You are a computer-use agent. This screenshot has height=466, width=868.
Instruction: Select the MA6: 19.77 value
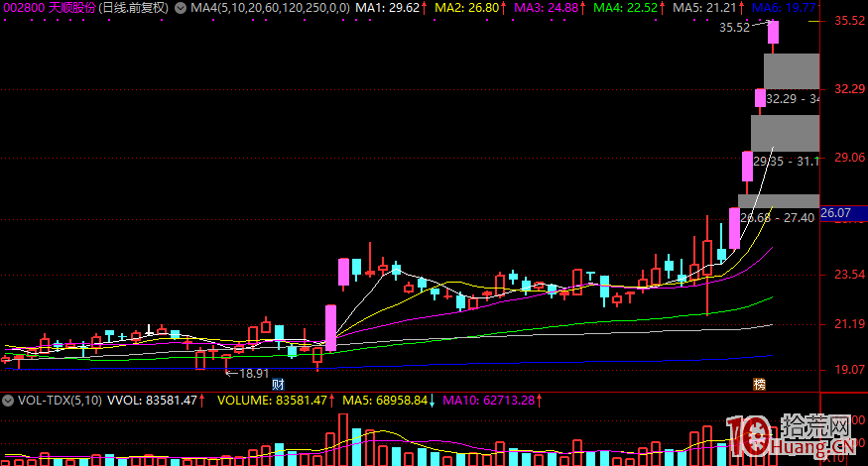point(784,8)
